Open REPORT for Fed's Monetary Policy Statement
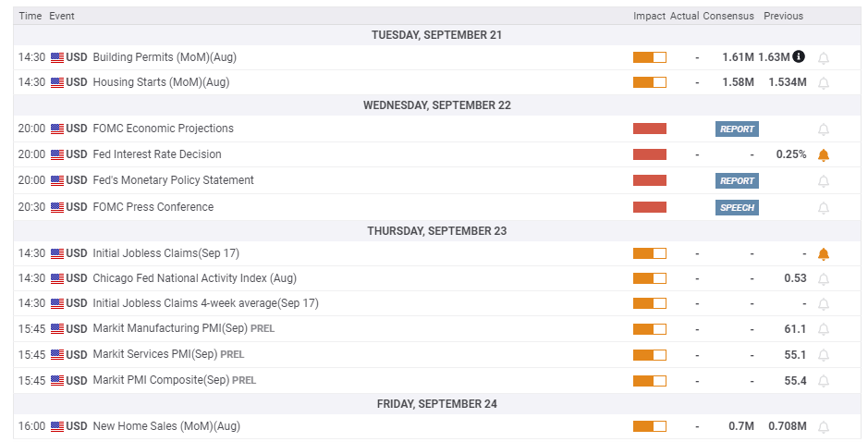Screen dimensions: 868x442 pos(737,180)
